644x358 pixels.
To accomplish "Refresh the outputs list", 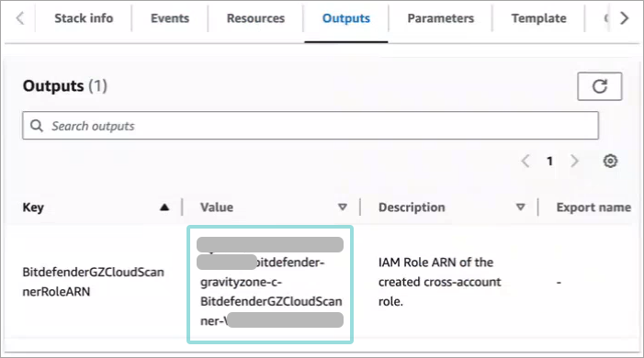I will tap(600, 86).
